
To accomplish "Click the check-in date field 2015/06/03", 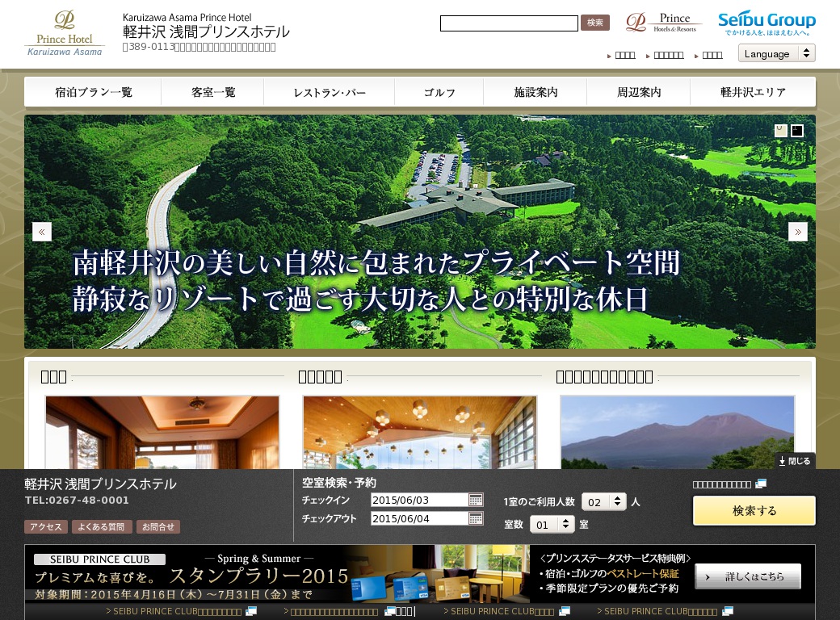I will [419, 500].
